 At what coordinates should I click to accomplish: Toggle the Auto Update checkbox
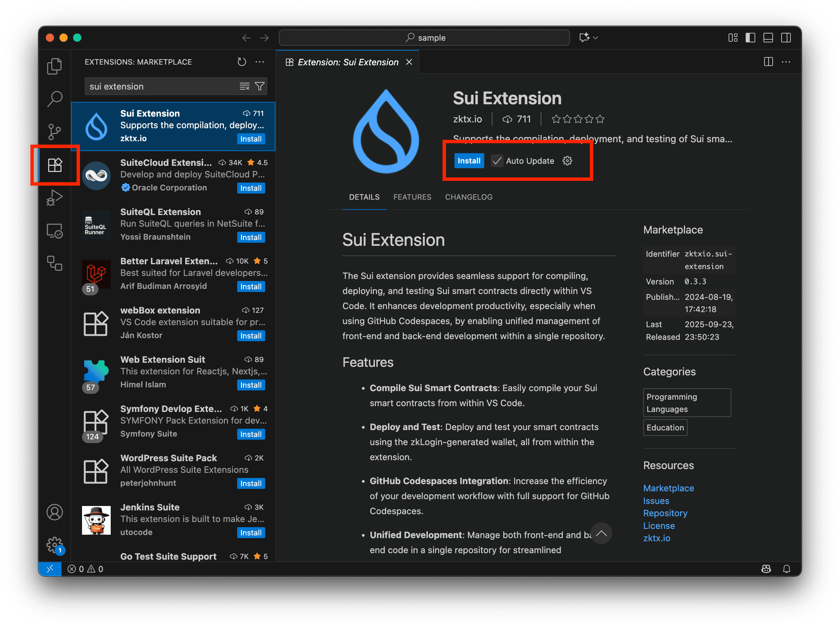click(497, 161)
